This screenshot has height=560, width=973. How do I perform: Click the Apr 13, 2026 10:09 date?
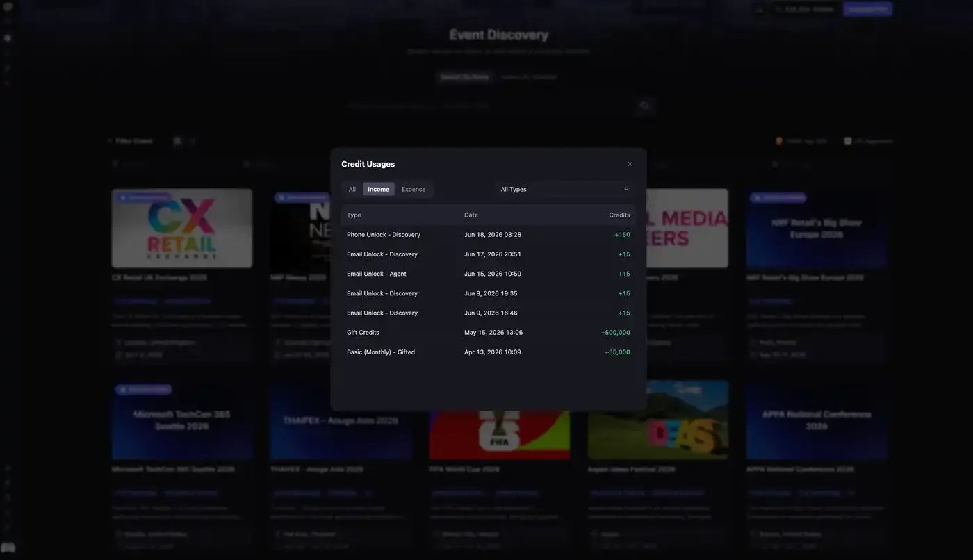click(493, 352)
